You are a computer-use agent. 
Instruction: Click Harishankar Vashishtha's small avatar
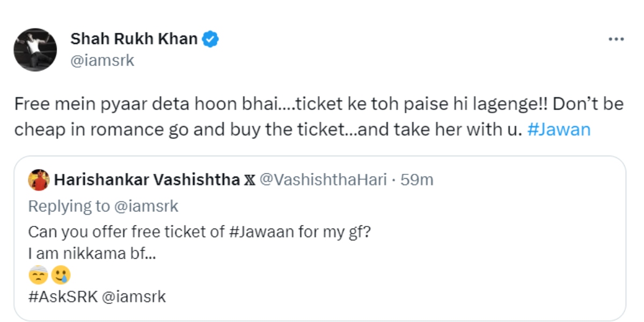tap(38, 180)
